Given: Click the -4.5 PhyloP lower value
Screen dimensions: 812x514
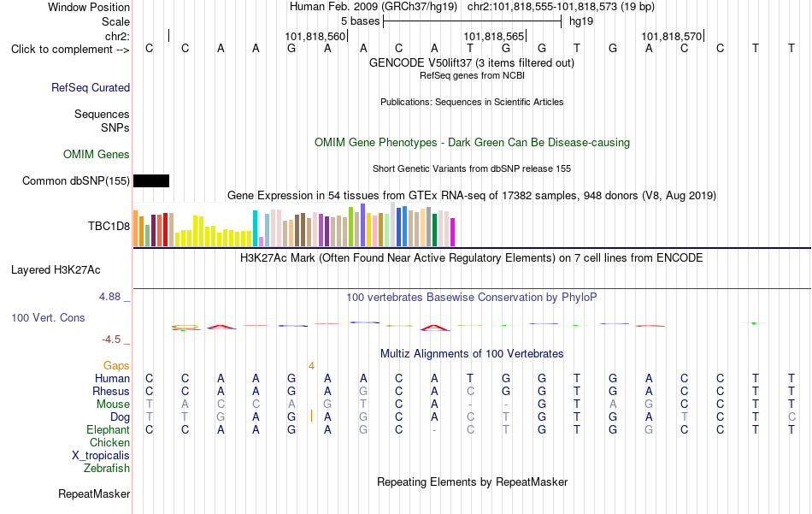Looking at the screenshot, I should pyautogui.click(x=111, y=340).
